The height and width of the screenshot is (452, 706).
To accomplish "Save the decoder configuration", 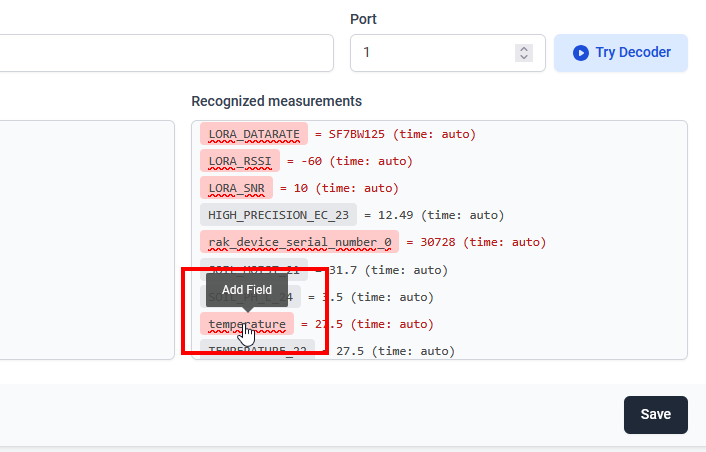I will pos(655,415).
